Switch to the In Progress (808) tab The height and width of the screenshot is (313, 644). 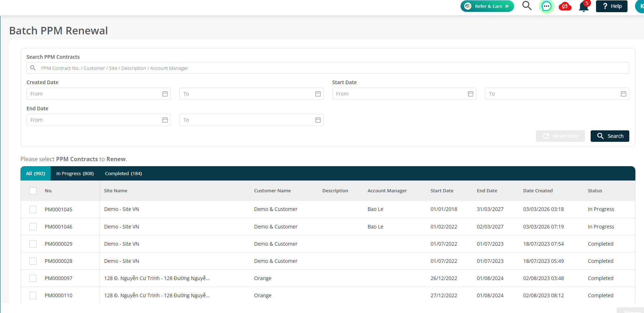coord(75,173)
